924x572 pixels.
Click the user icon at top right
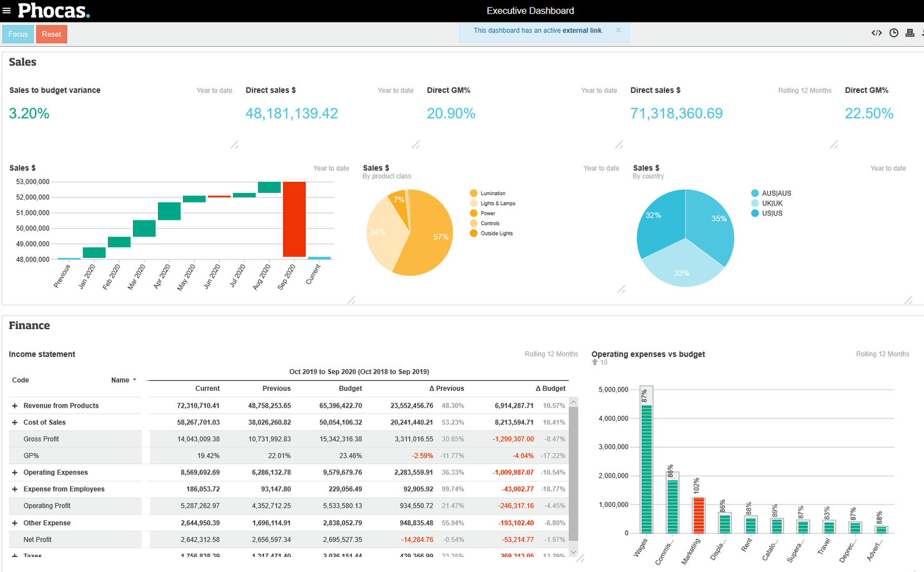click(x=922, y=32)
